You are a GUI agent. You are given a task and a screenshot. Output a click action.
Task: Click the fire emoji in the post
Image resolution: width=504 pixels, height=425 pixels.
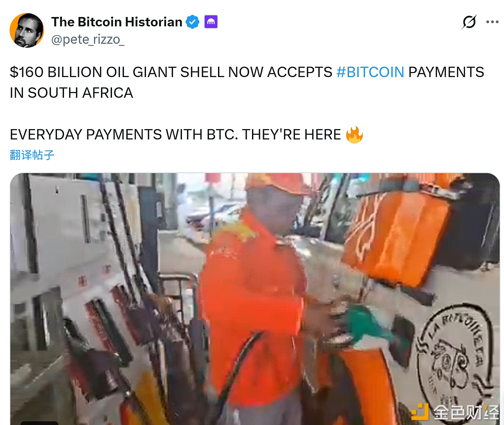coord(354,134)
